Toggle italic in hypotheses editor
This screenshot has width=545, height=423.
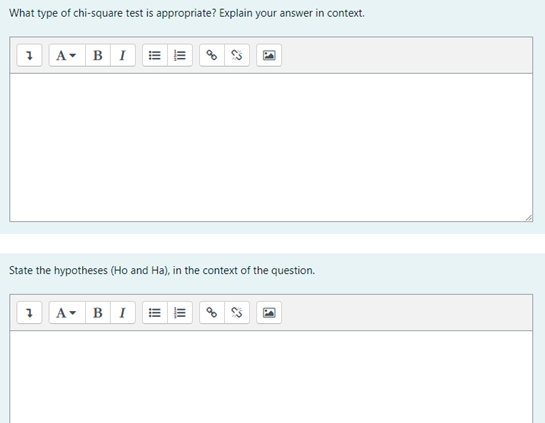pyautogui.click(x=123, y=313)
